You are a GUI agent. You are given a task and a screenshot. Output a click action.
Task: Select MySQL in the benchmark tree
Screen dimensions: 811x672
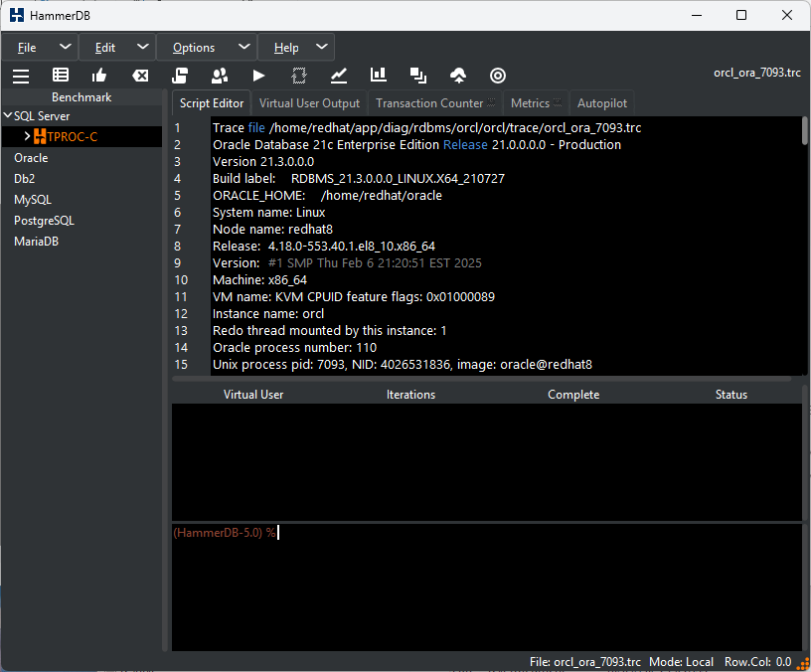click(x=33, y=200)
